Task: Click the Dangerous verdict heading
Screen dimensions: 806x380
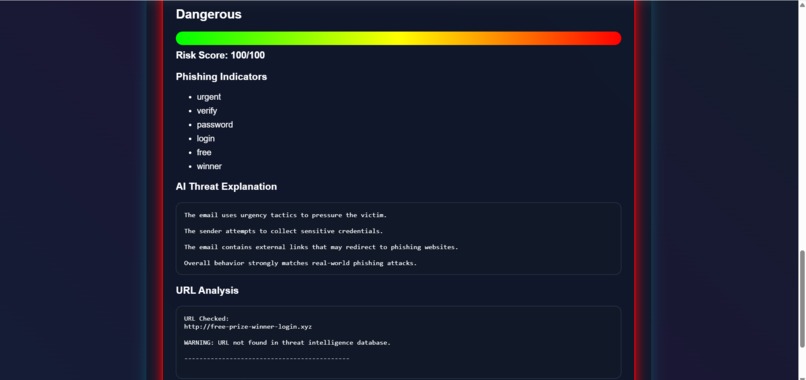Action: [x=208, y=14]
